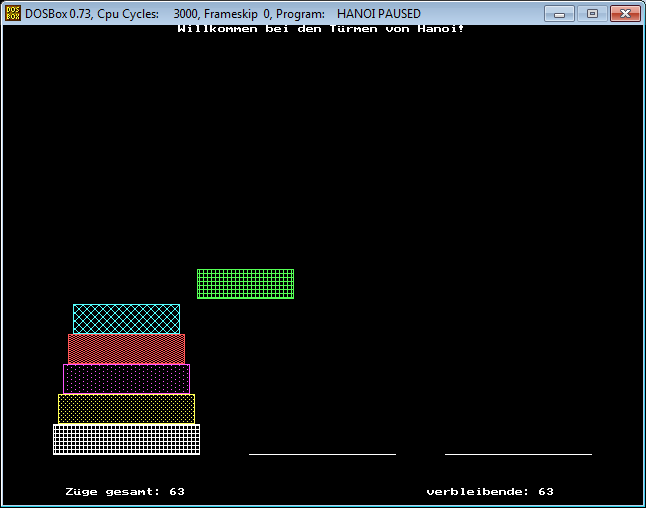Click the floating gray grid disc

(x=245, y=283)
